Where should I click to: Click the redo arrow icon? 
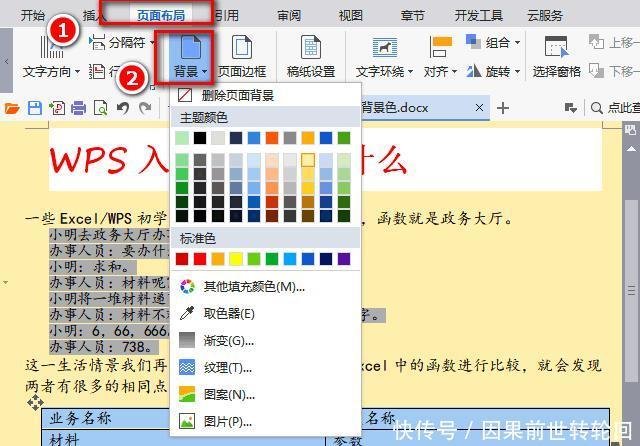pos(145,108)
